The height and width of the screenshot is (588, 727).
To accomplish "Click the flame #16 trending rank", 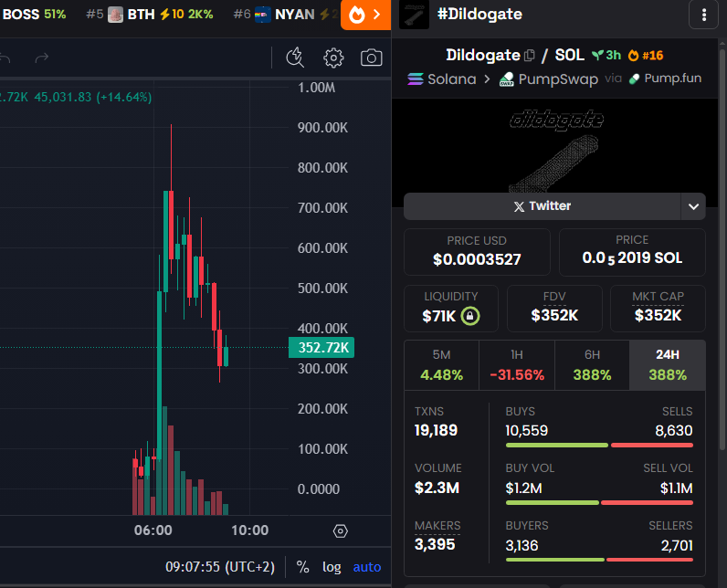I will [646, 56].
